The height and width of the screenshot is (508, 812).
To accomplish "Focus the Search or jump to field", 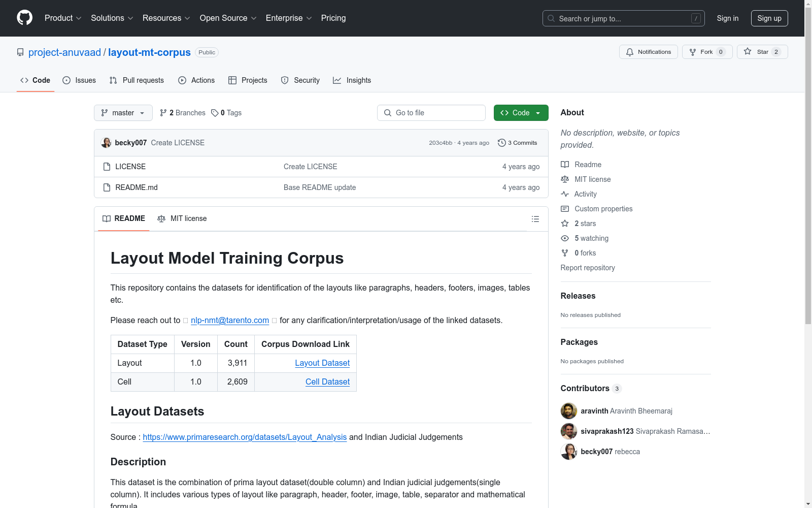I will point(624,18).
